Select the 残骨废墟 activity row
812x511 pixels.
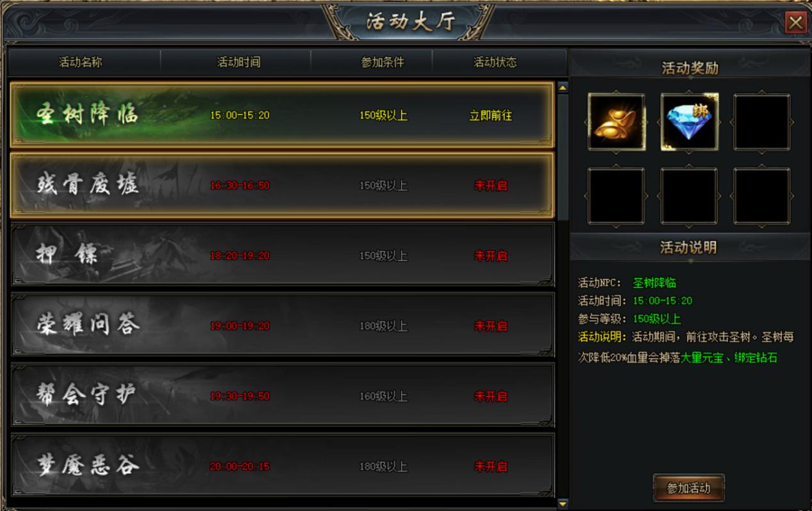pyautogui.click(x=282, y=185)
